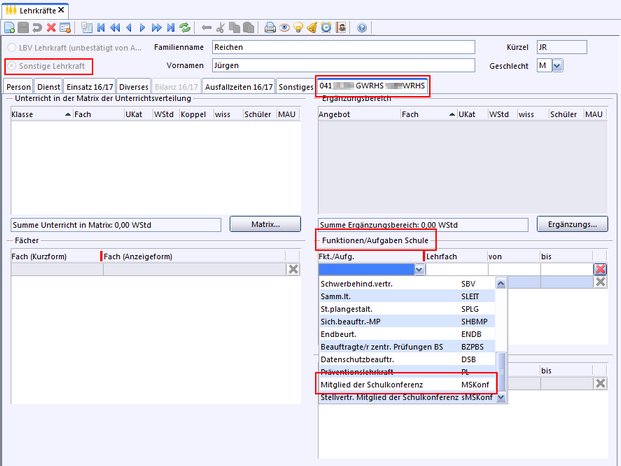Open the Ausfallzeiten 16/17 tab

pyautogui.click(x=238, y=87)
